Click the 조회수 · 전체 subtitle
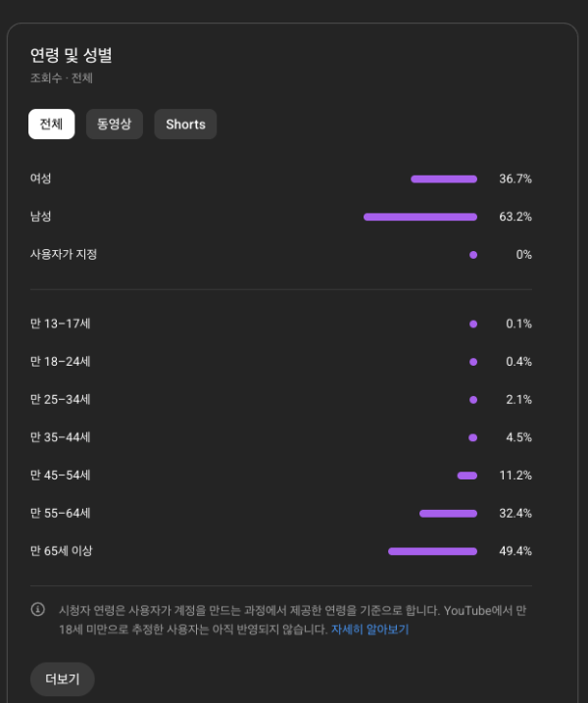This screenshot has height=703, width=588. tap(62, 78)
